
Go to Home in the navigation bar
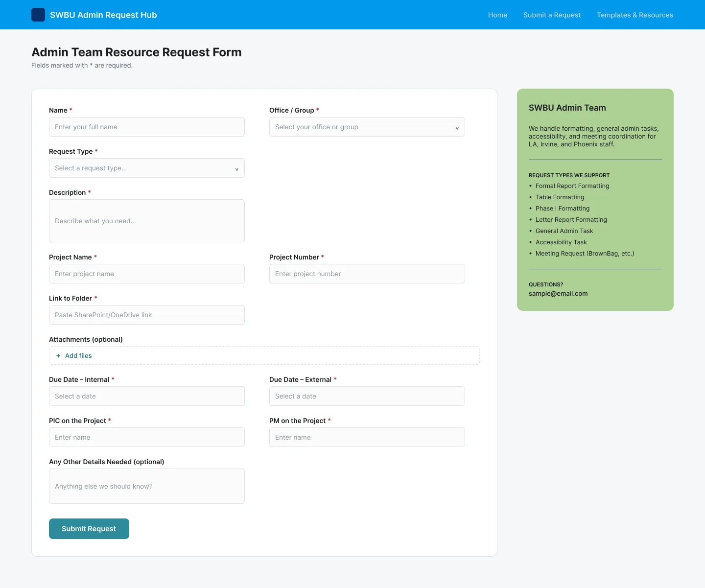tap(497, 15)
